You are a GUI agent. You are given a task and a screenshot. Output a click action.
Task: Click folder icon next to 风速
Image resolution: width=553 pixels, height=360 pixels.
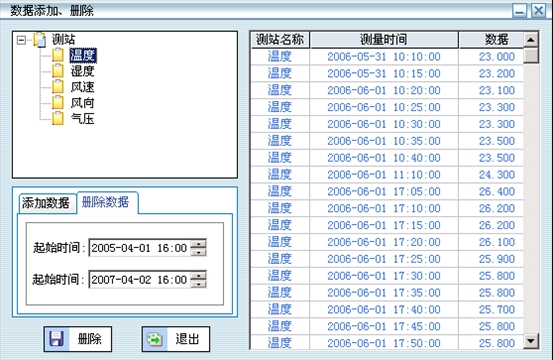58,87
